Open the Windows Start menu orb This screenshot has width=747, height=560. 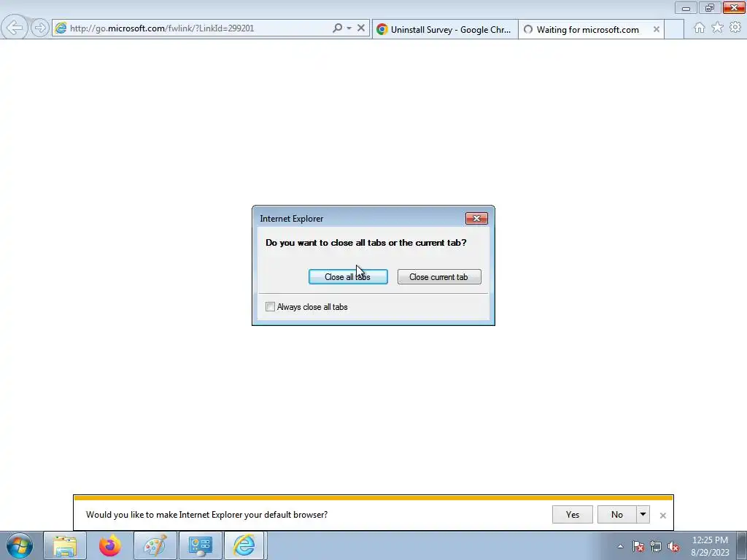pyautogui.click(x=20, y=545)
